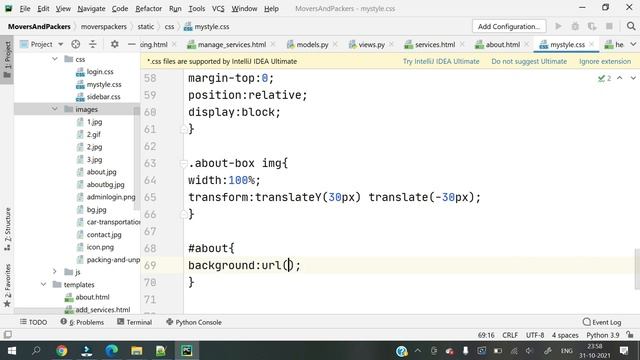This screenshot has height=360, width=640.
Task: Click Do not suggest Ultimate link
Action: click(x=529, y=61)
